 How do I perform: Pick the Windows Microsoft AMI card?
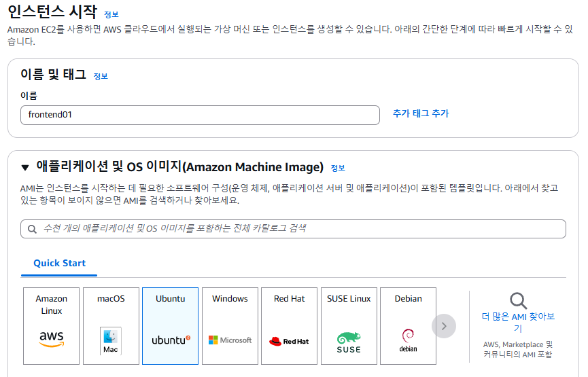click(x=230, y=325)
